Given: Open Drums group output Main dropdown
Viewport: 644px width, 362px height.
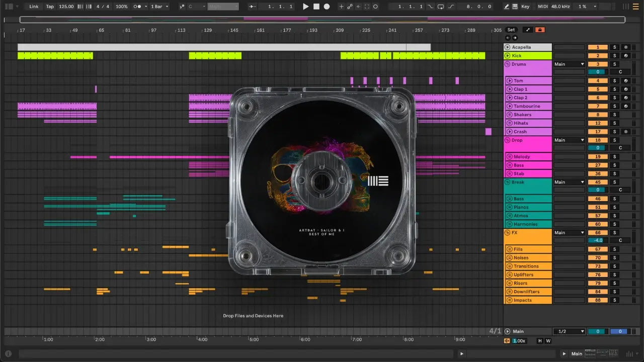Looking at the screenshot, I should point(569,64).
